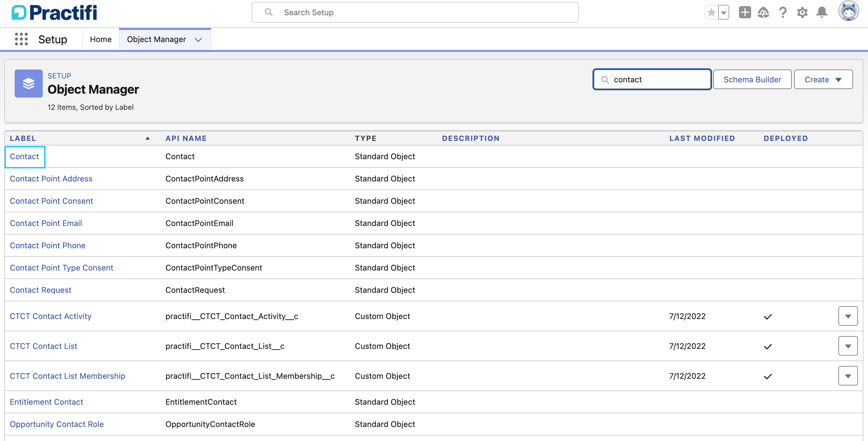Open Entitlement Contact object

(x=46, y=402)
